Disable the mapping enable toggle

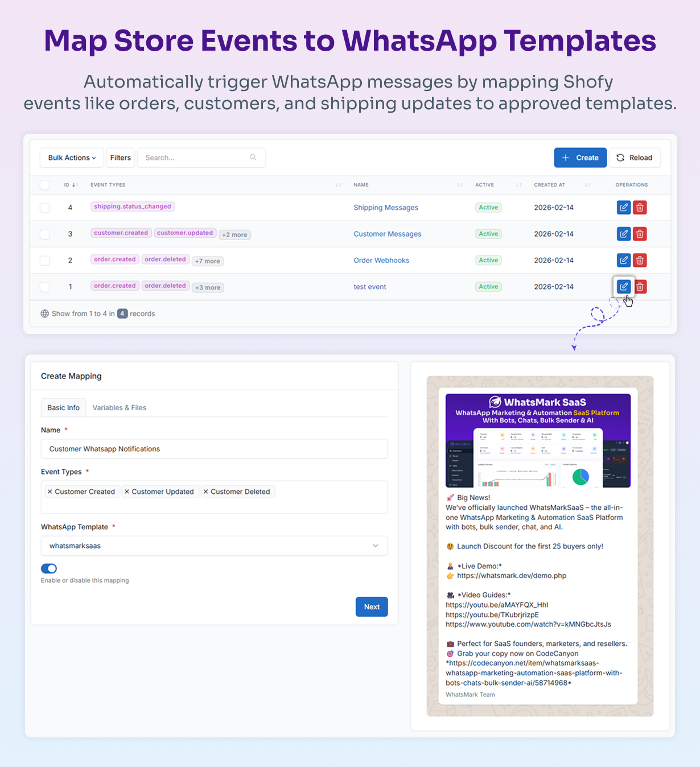[x=49, y=568]
